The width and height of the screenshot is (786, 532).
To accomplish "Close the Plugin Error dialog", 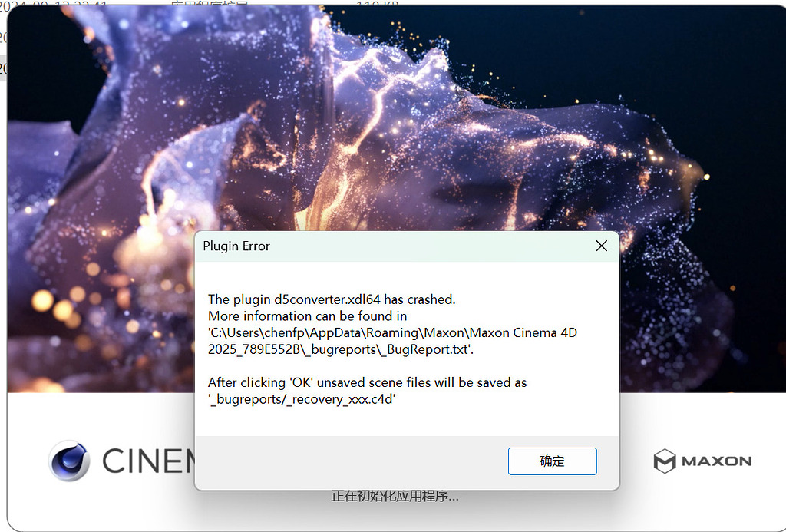I will (601, 246).
